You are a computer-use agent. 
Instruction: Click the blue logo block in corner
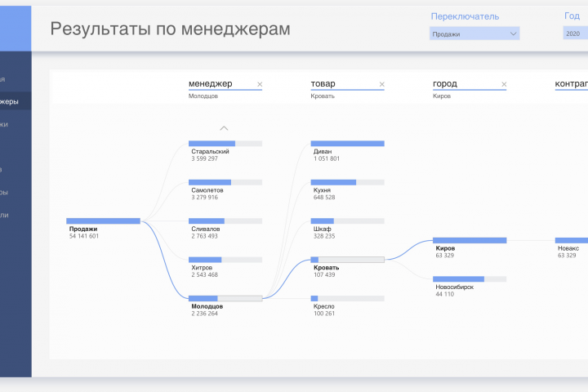(x=16, y=29)
